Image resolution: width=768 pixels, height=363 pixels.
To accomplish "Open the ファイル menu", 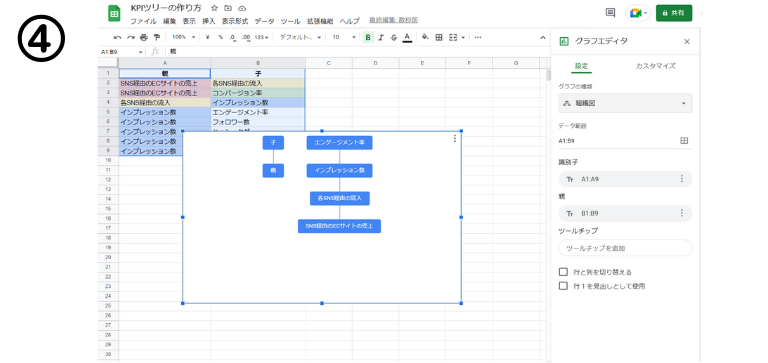I will 144,21.
